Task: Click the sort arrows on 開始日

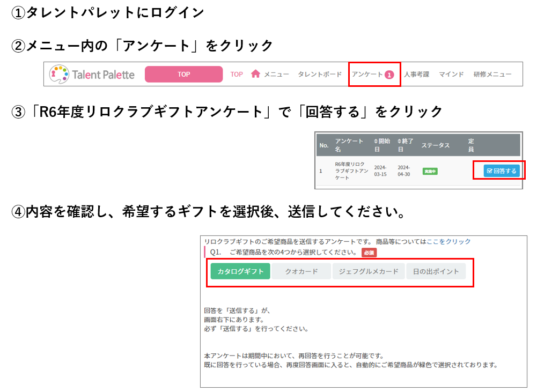Action: click(376, 141)
